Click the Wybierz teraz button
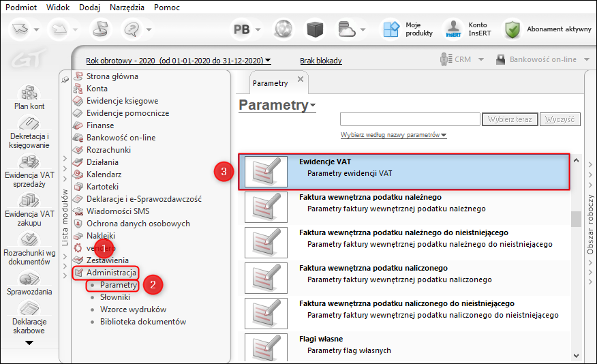 (x=510, y=119)
